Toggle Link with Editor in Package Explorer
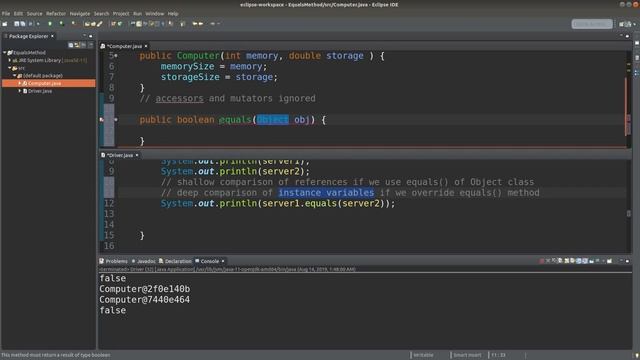640x360 pixels. 77,45
